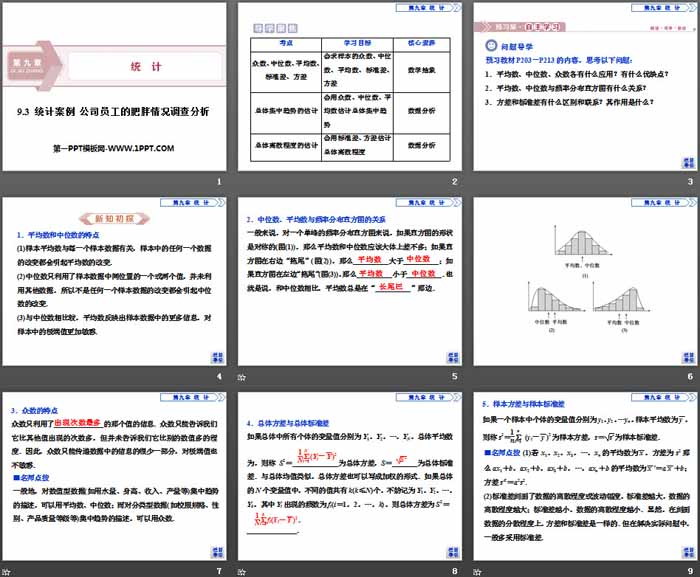Click animation star icon below slide 5
700x577 pixels.
pyautogui.click(x=242, y=377)
